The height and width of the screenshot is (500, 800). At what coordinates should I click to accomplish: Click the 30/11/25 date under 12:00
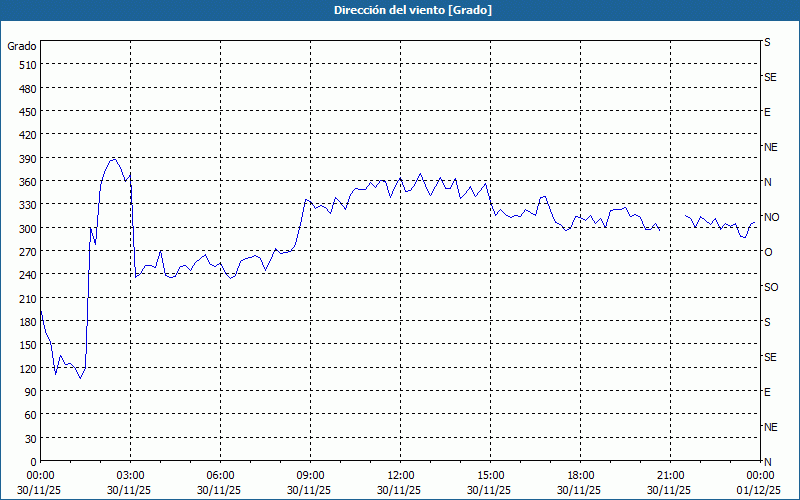click(x=399, y=490)
